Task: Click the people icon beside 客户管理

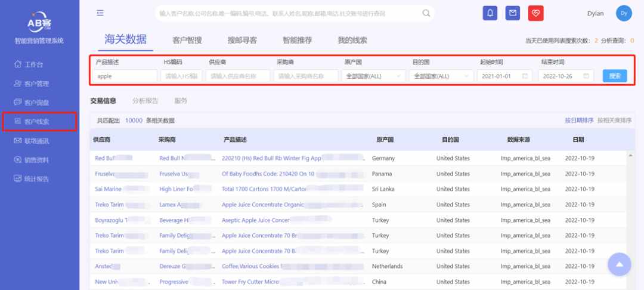Action: click(17, 84)
